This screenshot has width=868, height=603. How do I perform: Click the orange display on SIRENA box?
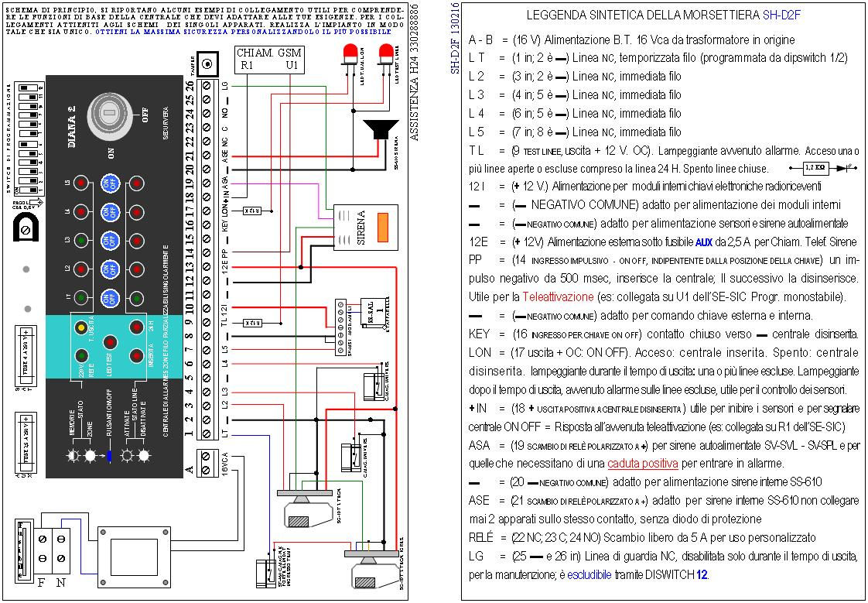tap(382, 227)
